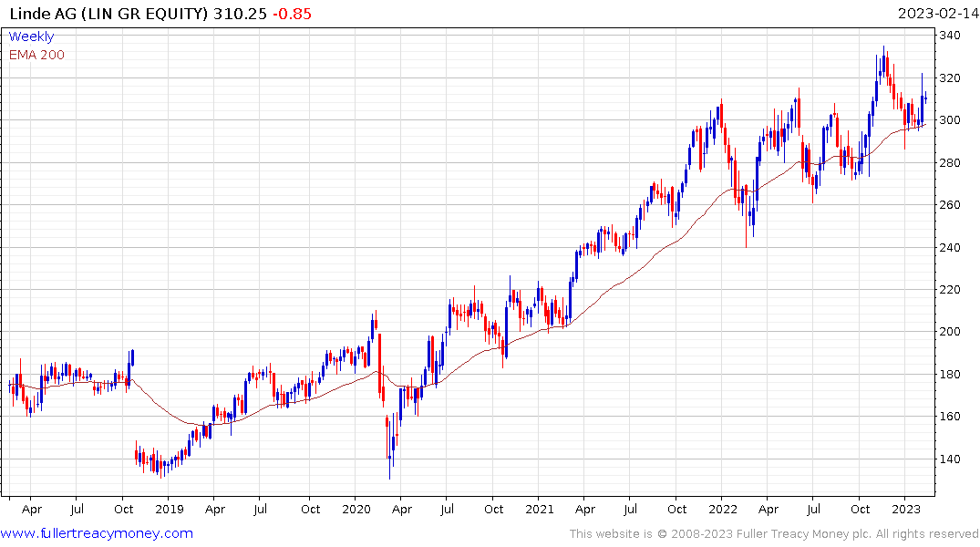980x547 pixels.
Task: Click the 260 price axis label
Action: [950, 204]
